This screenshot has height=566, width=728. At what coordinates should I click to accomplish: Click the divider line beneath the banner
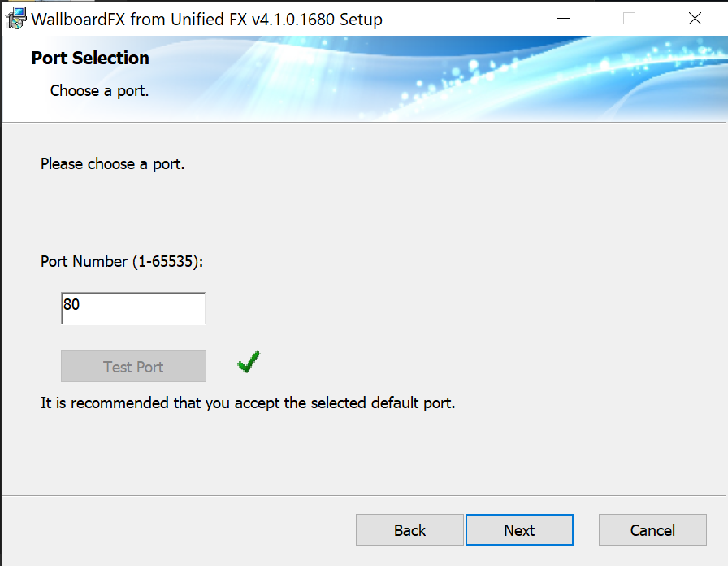(x=363, y=122)
